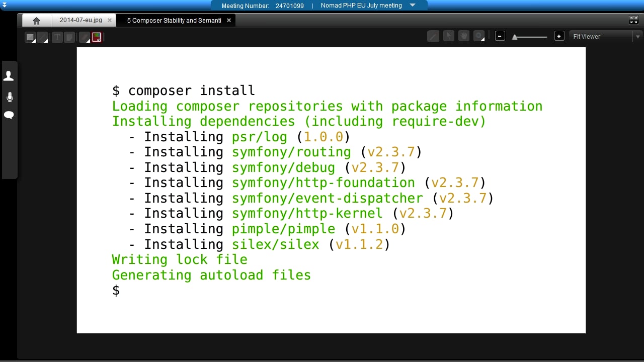Viewport: 644px width, 362px height.
Task: Click 'Loading composer repositories with package information' line
Action: [x=327, y=107]
